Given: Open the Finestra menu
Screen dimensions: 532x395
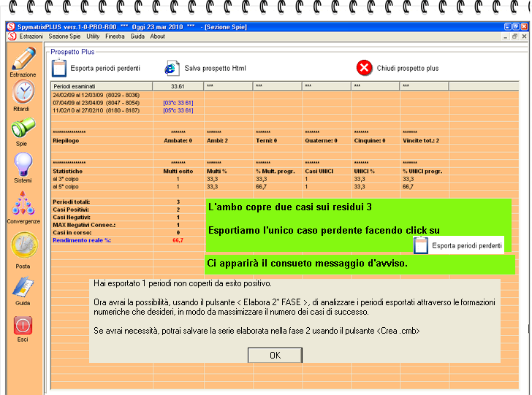Looking at the screenshot, I should [115, 37].
